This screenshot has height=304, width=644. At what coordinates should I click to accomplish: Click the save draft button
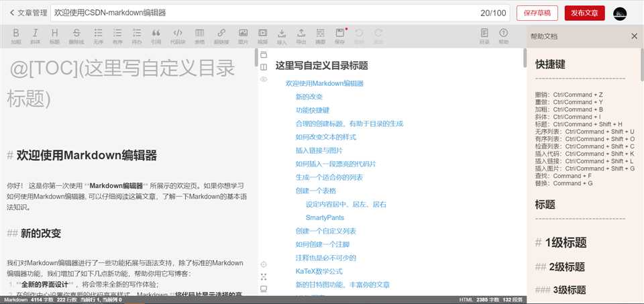tap(537, 13)
